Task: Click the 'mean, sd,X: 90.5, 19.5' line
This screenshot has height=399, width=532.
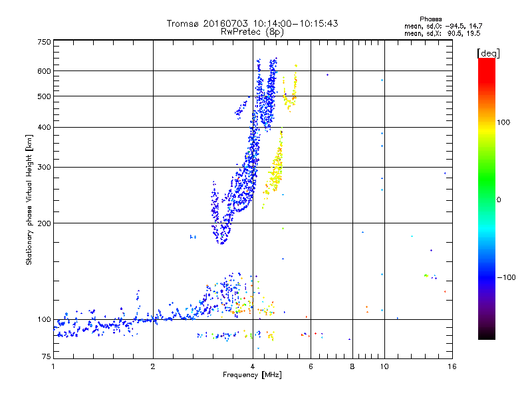Action: coord(442,34)
